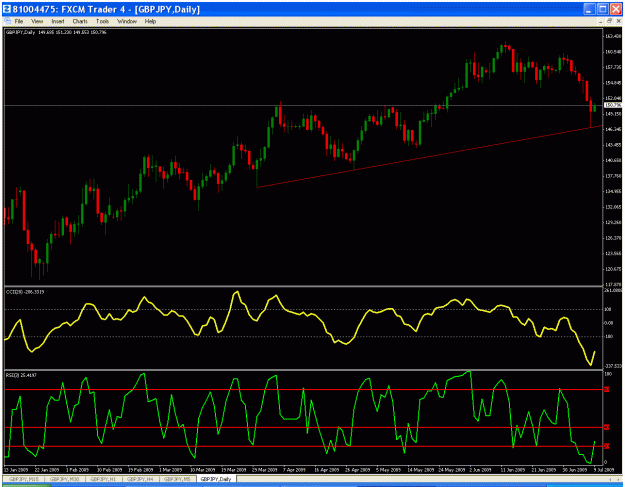Open the View menu
The image size is (625, 487).
[37, 21]
